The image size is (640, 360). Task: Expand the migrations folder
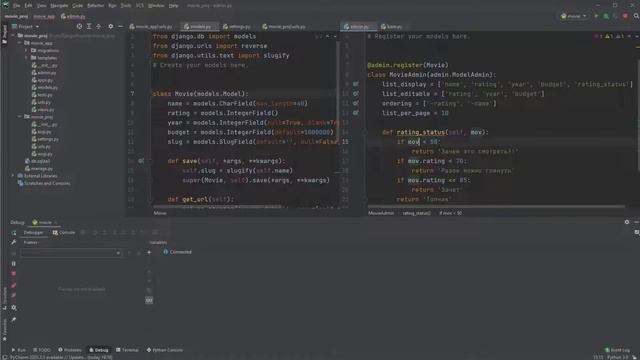coord(27,51)
